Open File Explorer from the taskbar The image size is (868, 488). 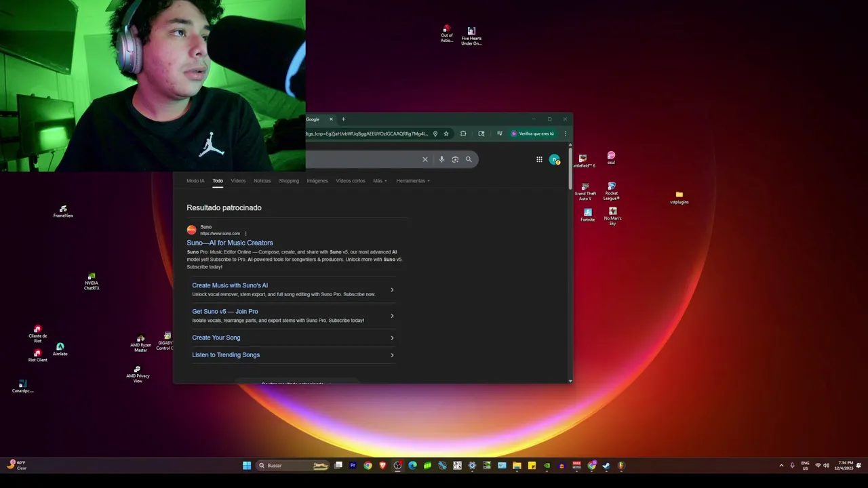(x=517, y=466)
